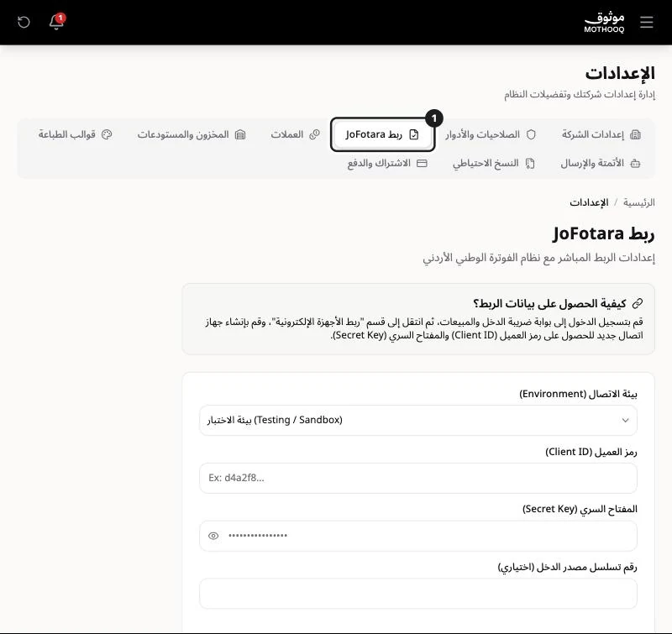Click the refresh arrow icon
This screenshot has height=634, width=672.
click(x=24, y=23)
